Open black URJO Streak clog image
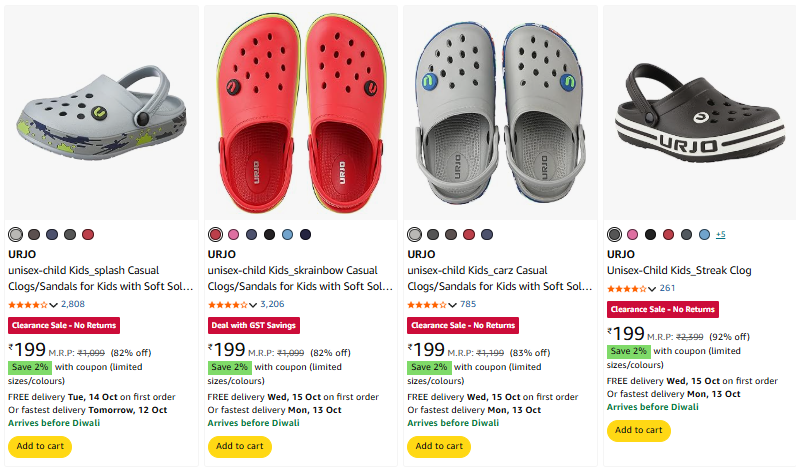The height and width of the screenshot is (469, 796). tap(700, 112)
